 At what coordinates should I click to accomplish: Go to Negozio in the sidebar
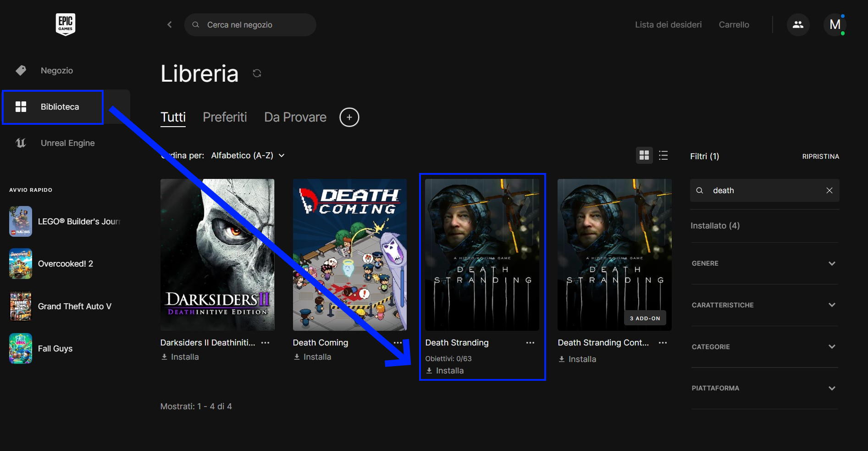[x=56, y=71]
